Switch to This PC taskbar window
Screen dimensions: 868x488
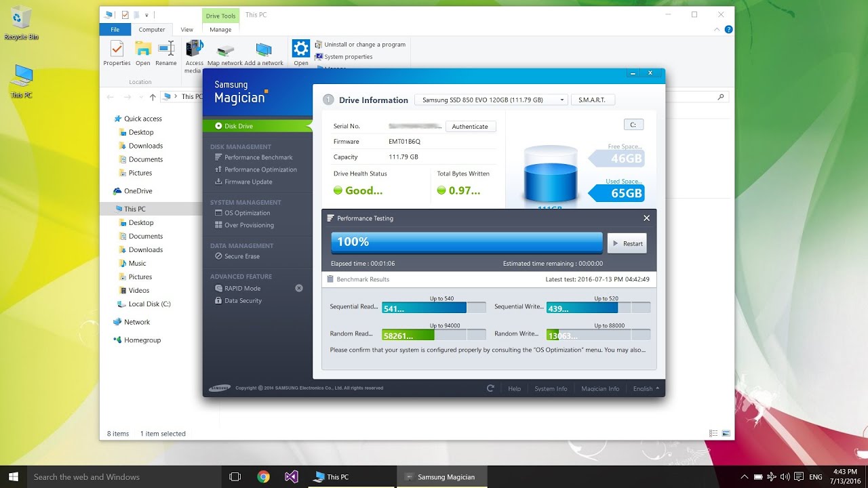[x=352, y=476]
